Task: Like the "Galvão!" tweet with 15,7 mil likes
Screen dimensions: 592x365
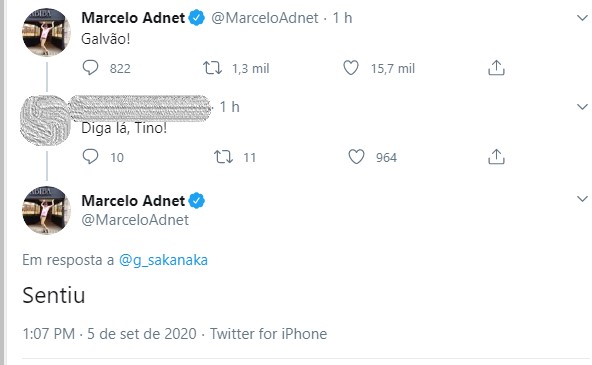Action: 351,68
